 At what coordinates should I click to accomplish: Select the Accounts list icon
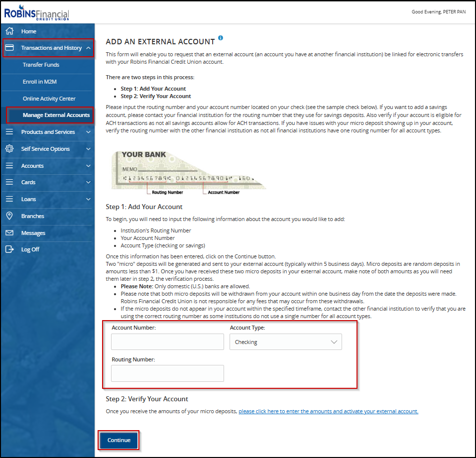[9, 165]
